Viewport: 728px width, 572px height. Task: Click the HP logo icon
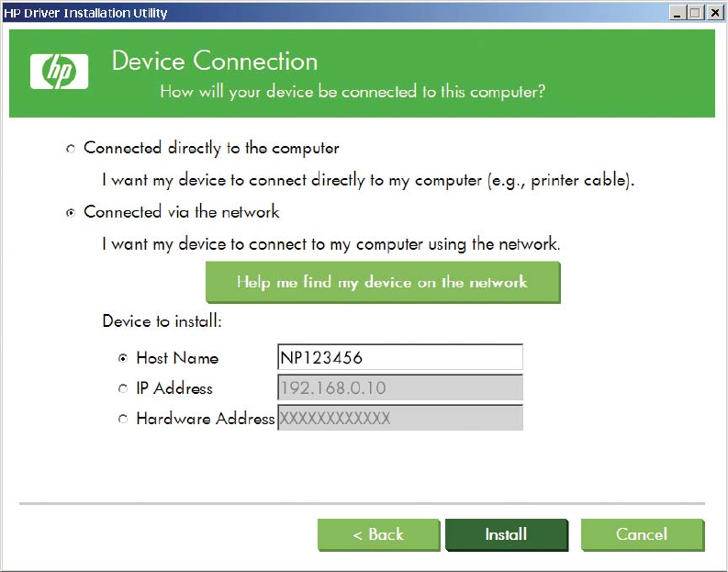(59, 71)
